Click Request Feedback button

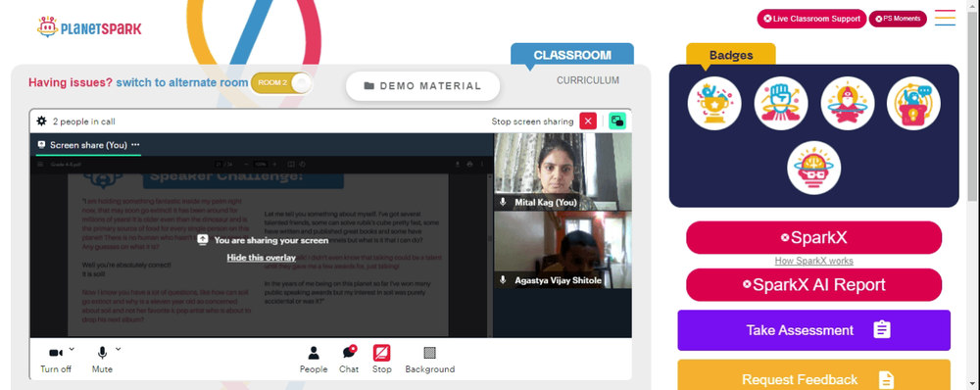813,375
